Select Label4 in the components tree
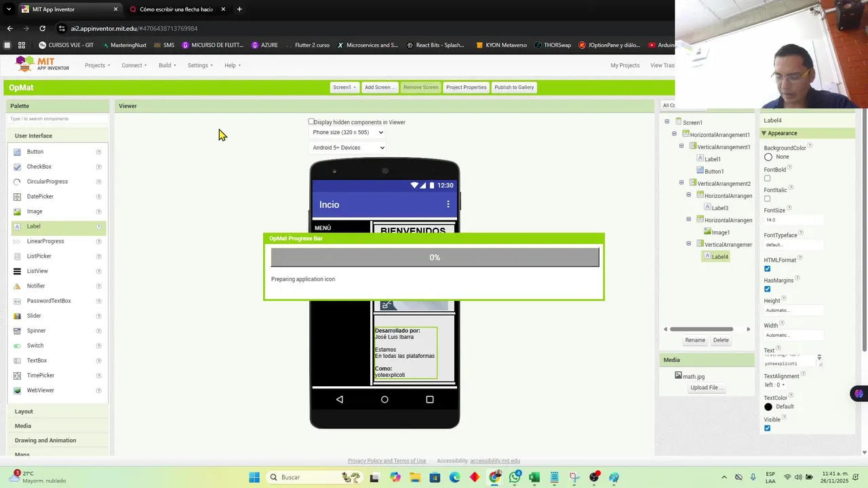 coord(716,257)
